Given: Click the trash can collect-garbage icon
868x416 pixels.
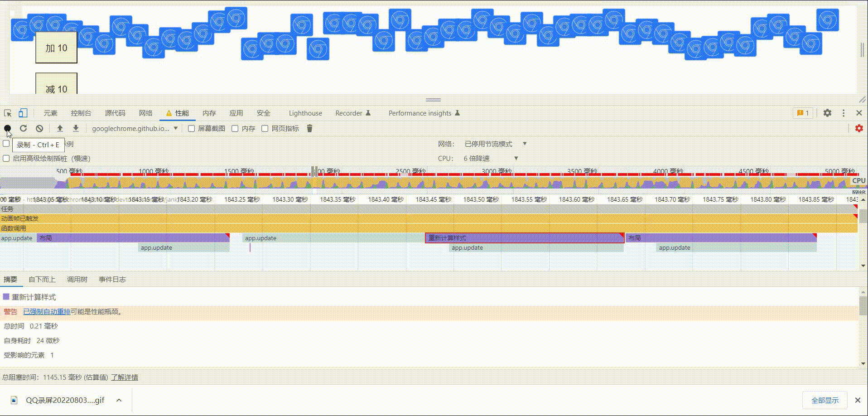Looking at the screenshot, I should pos(310,129).
